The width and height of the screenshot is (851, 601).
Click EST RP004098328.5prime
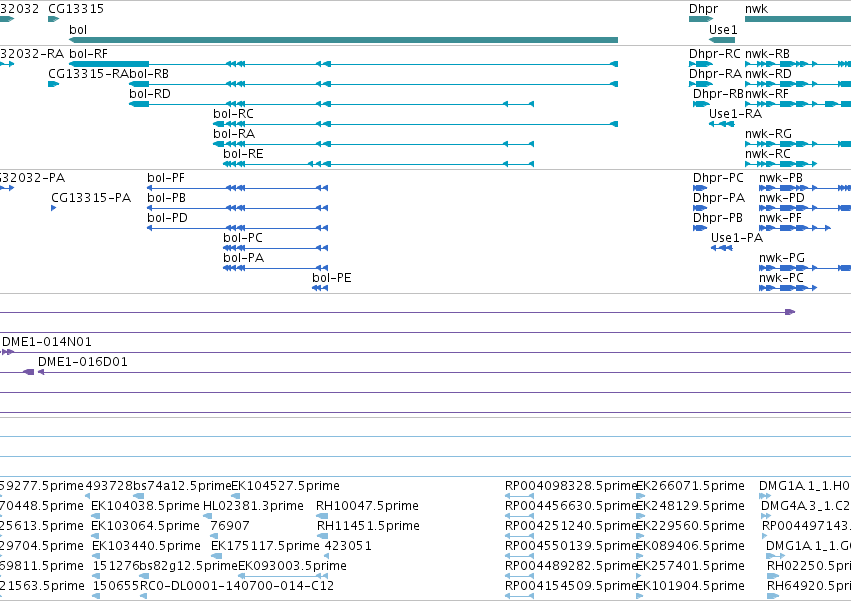570,486
